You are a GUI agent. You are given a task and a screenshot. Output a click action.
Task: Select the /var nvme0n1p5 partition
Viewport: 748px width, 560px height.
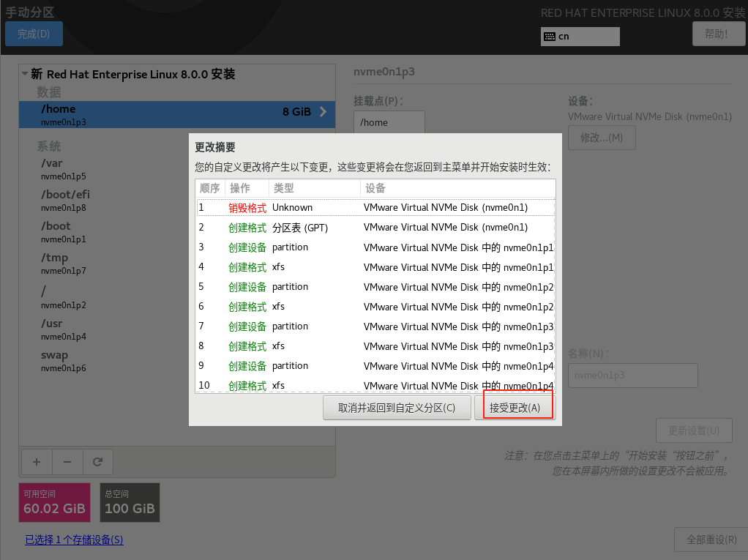point(177,169)
